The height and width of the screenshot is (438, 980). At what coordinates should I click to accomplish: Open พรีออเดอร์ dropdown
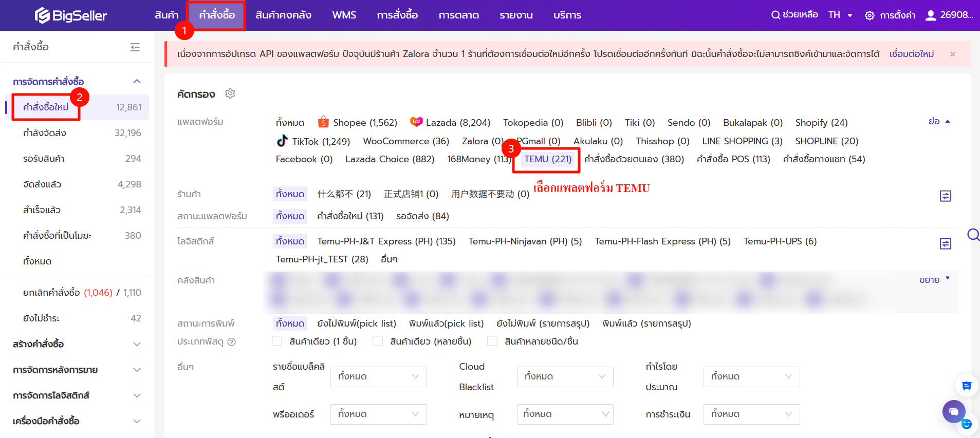[x=379, y=414]
